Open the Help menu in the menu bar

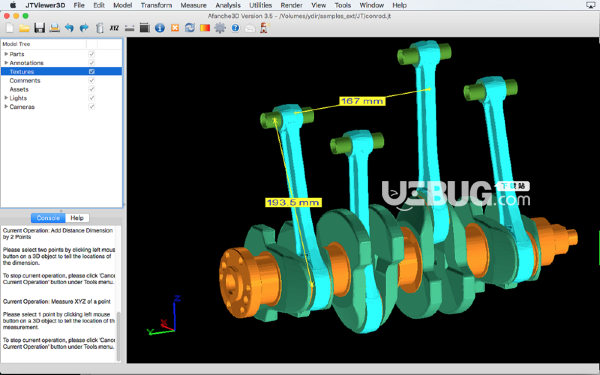tap(399, 5)
